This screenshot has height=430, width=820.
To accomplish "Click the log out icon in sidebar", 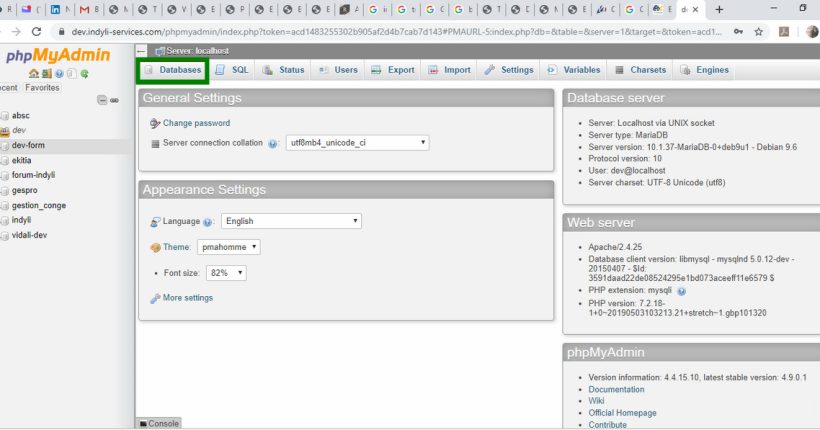I will click(47, 74).
